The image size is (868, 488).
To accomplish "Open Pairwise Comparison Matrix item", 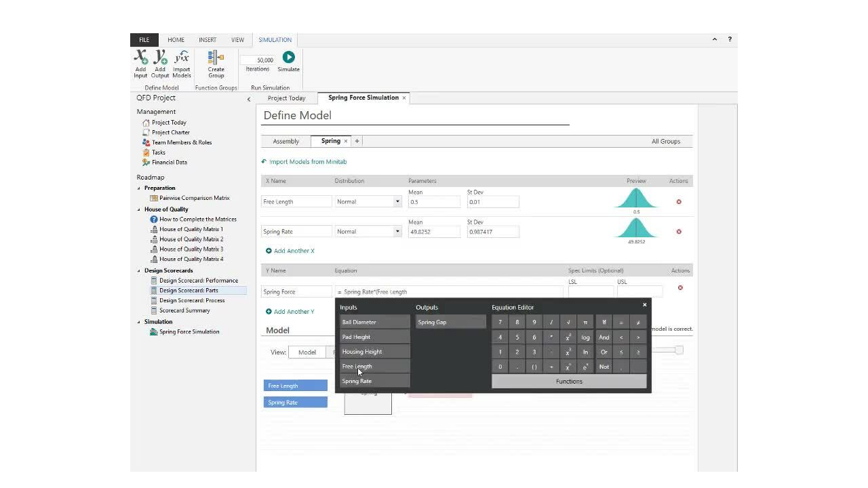I will (x=190, y=198).
